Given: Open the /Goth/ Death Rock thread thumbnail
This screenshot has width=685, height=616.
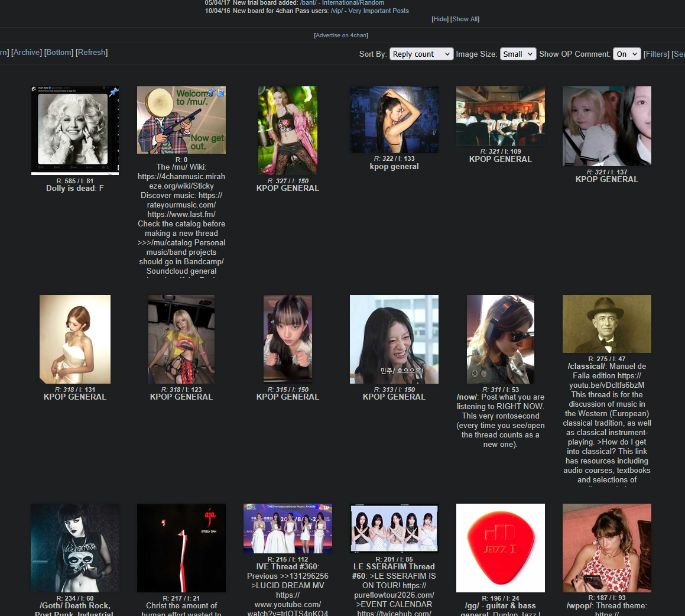Looking at the screenshot, I should coord(75,548).
